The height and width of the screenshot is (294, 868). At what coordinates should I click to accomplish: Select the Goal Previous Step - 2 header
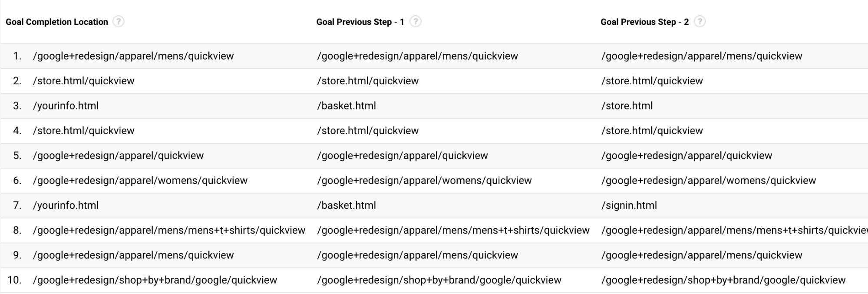[x=644, y=22]
